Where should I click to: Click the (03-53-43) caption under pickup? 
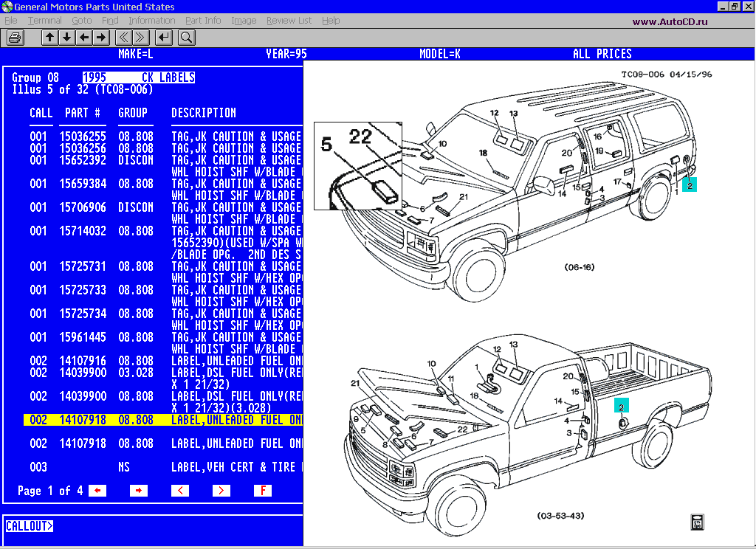click(560, 516)
